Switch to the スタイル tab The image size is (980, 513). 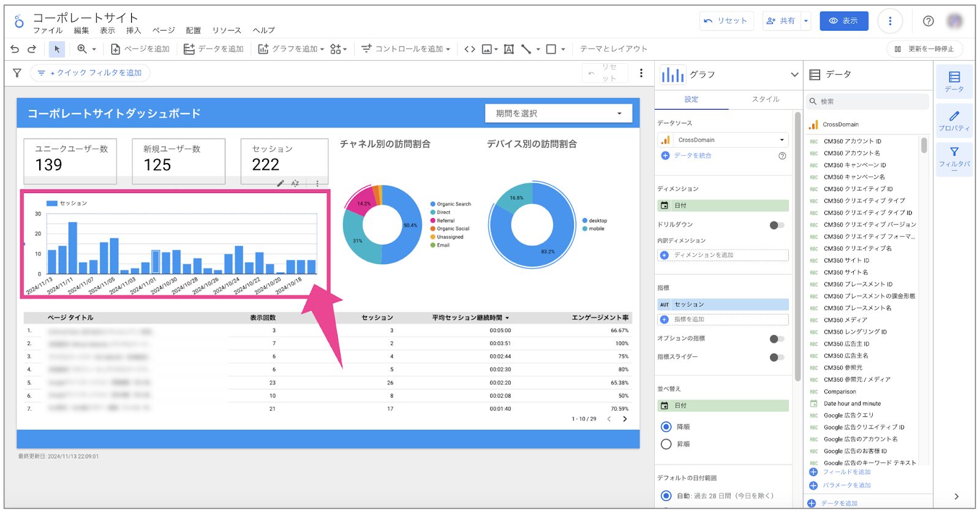click(766, 99)
